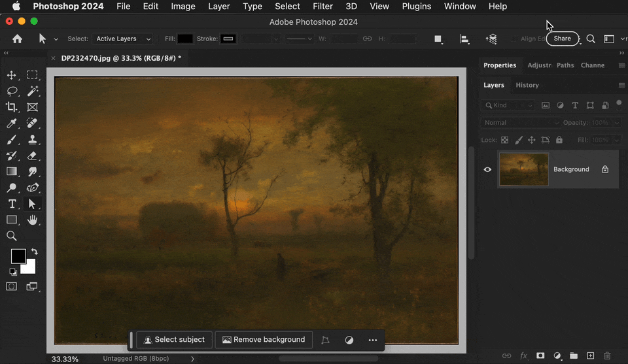Select the Move tool
628x364 pixels.
pyautogui.click(x=11, y=74)
